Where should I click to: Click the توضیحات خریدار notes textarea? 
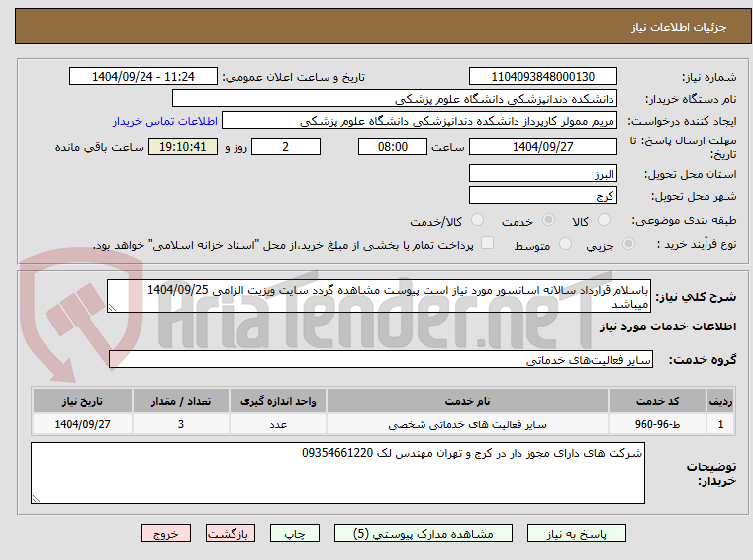click(337, 474)
